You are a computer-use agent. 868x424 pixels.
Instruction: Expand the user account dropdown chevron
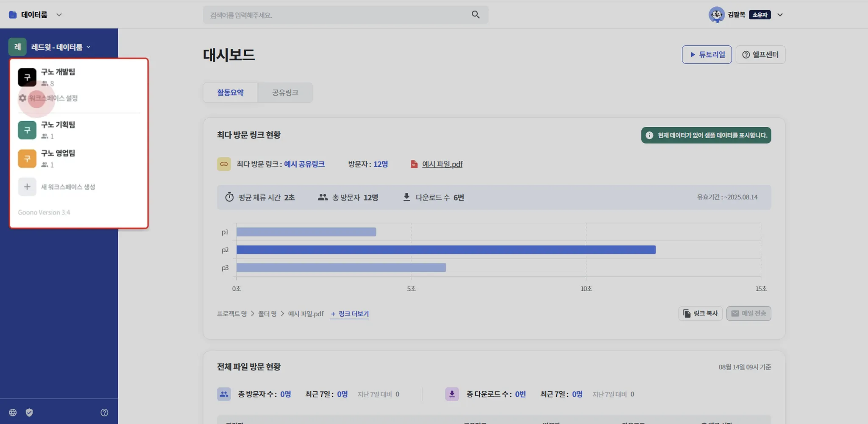(x=780, y=15)
